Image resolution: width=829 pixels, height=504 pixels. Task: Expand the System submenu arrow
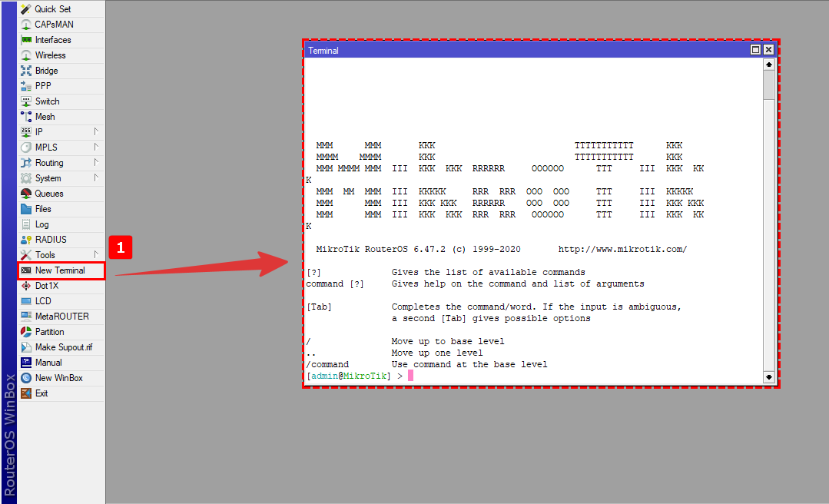(96, 178)
